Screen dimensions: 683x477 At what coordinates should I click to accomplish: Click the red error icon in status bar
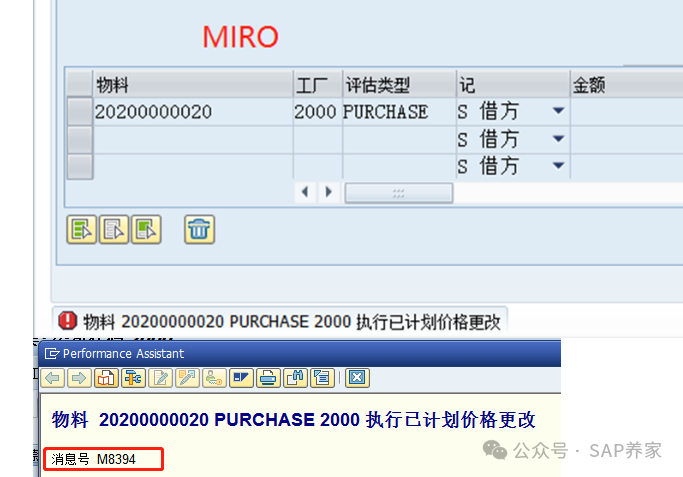pyautogui.click(x=68, y=321)
